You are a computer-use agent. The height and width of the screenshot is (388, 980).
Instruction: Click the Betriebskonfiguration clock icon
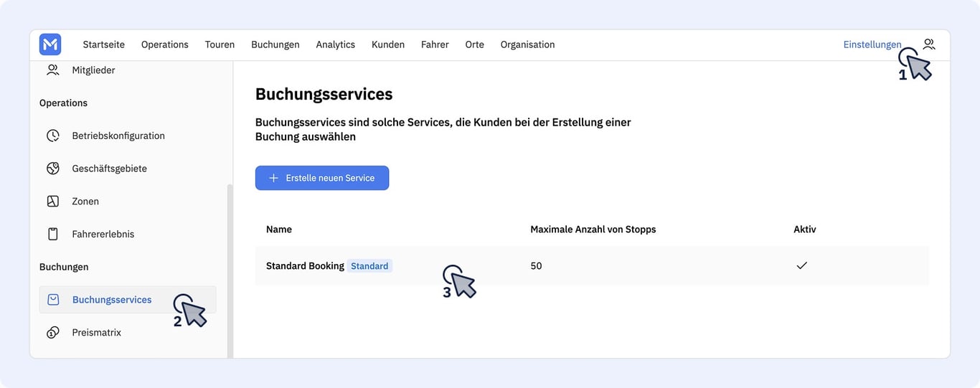click(x=53, y=136)
